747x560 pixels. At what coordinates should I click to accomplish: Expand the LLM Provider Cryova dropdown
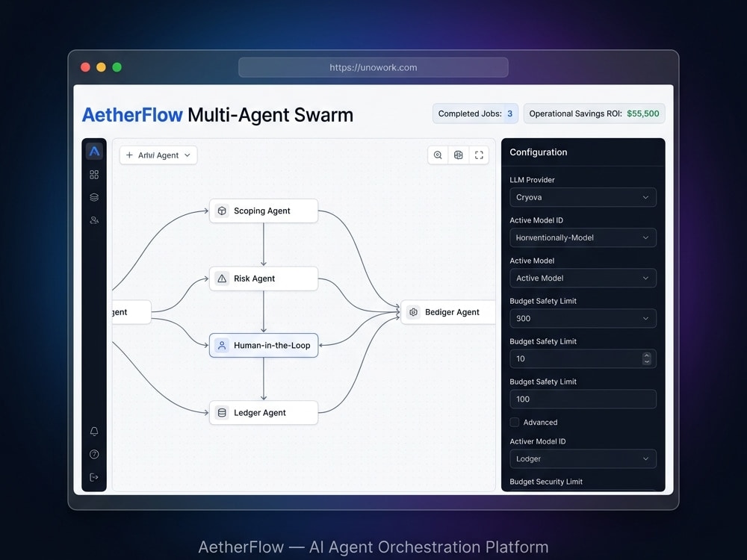tap(583, 198)
